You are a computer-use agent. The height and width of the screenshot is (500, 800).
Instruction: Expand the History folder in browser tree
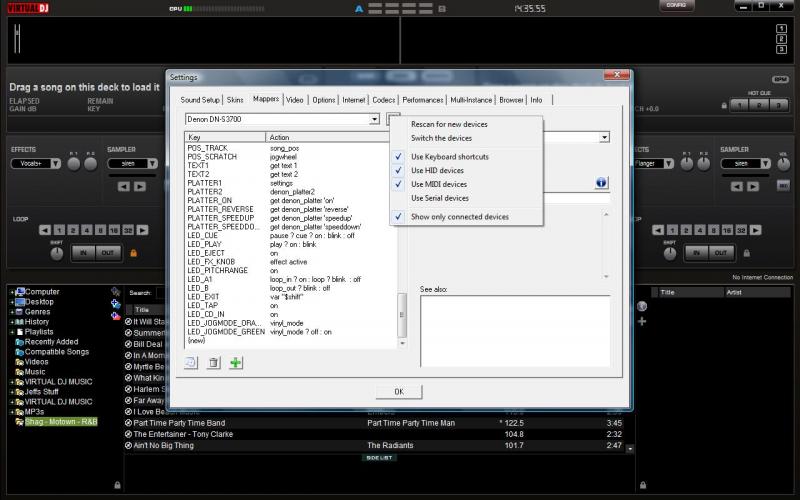[12, 322]
